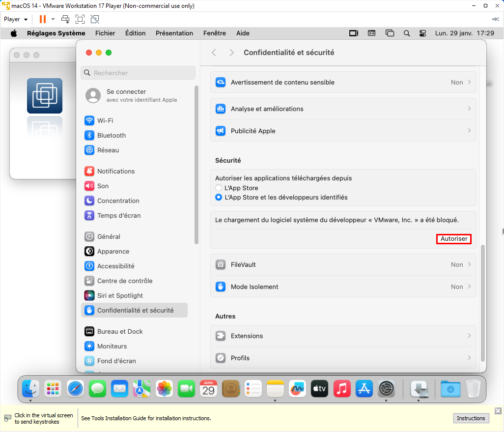Open the Player dropdown menu
504x432 pixels.
[15, 19]
